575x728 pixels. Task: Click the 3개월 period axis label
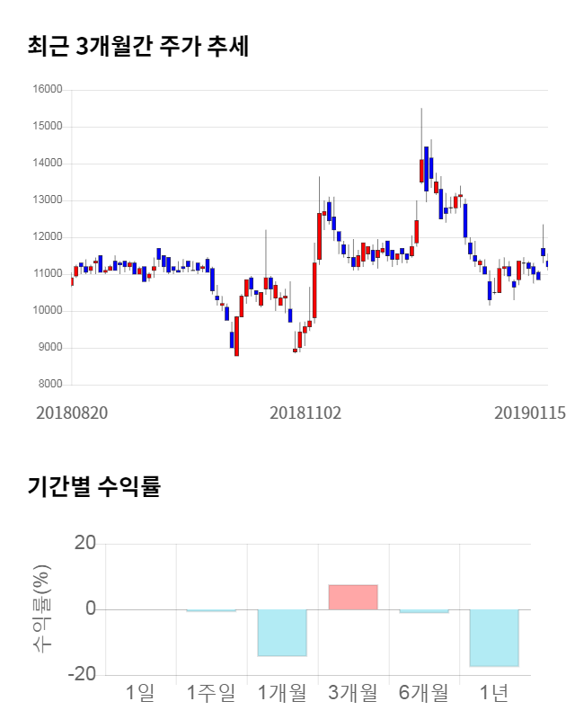[352, 692]
